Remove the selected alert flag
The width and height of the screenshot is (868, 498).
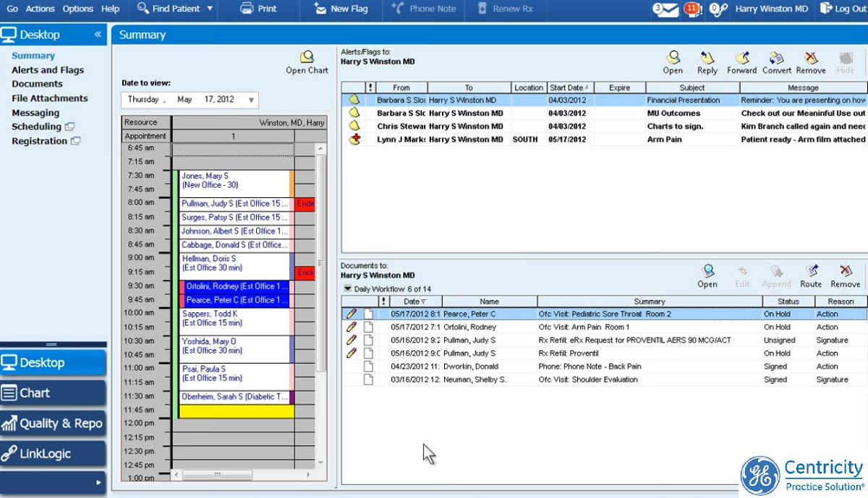(x=811, y=62)
